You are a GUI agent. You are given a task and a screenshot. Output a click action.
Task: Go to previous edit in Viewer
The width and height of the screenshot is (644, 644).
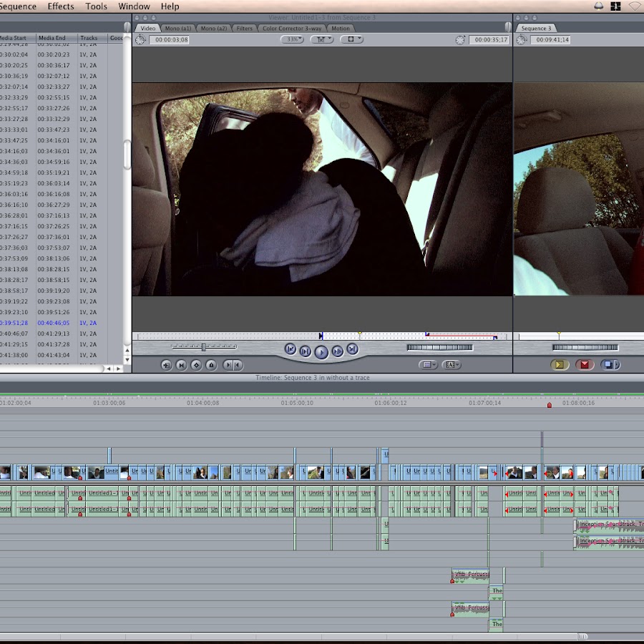291,349
